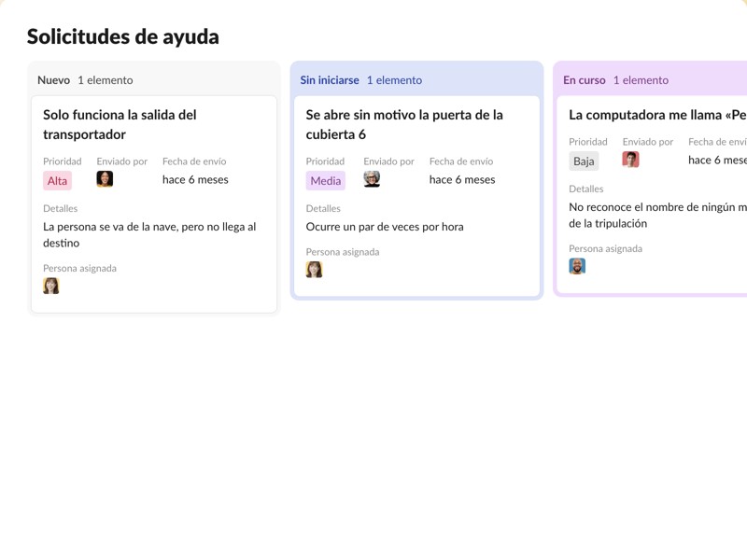Click assigned person avatar on computadora card

click(578, 266)
